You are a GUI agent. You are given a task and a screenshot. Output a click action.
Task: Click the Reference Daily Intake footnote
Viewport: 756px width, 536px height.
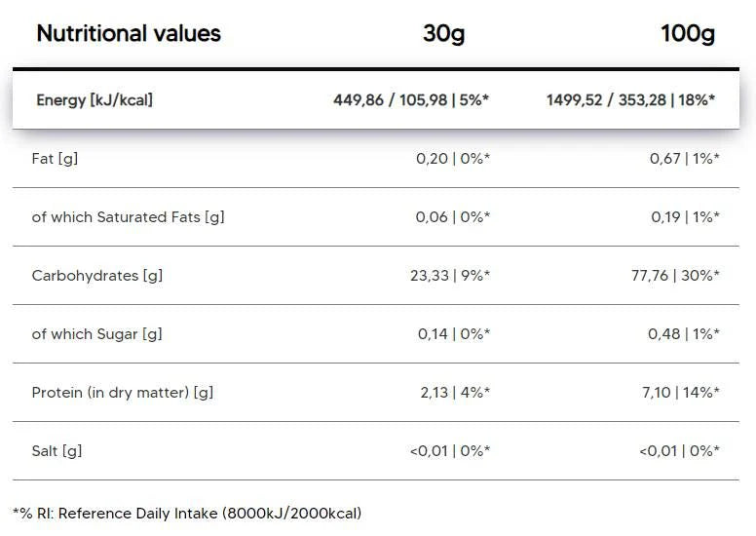tap(186, 513)
